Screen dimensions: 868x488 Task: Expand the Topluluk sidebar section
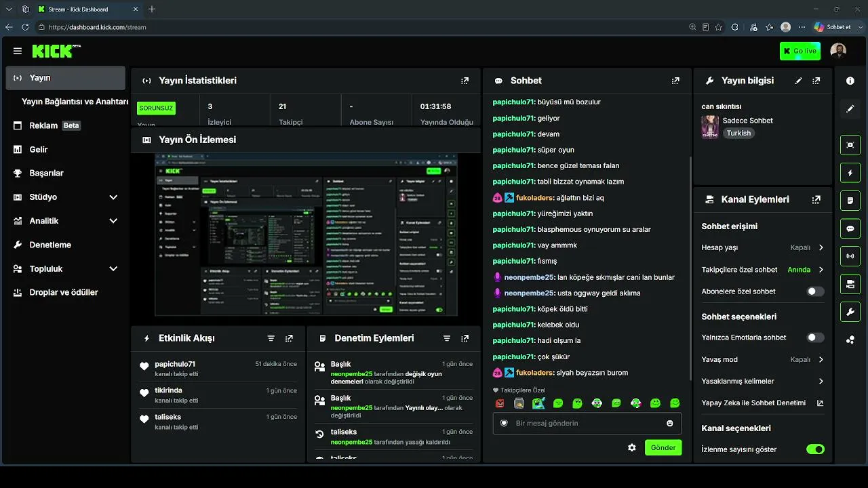point(65,269)
